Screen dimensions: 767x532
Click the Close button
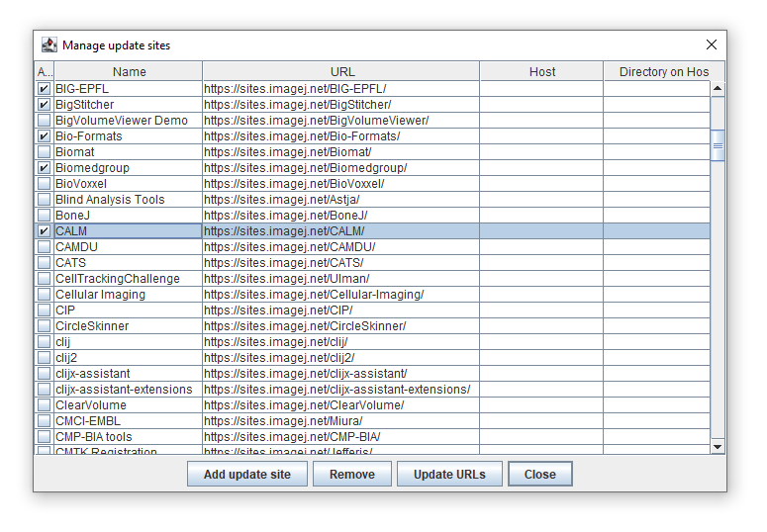click(540, 474)
